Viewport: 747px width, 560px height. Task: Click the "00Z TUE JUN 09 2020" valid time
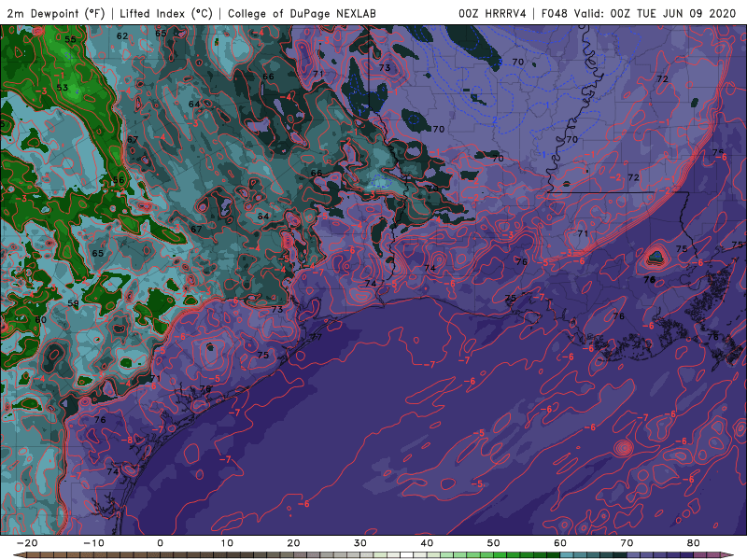point(673,13)
